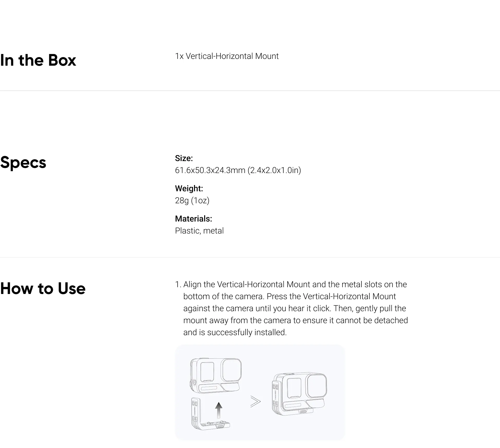Click the "1x Vertical-Horizontal Mount" box item

pyautogui.click(x=227, y=56)
